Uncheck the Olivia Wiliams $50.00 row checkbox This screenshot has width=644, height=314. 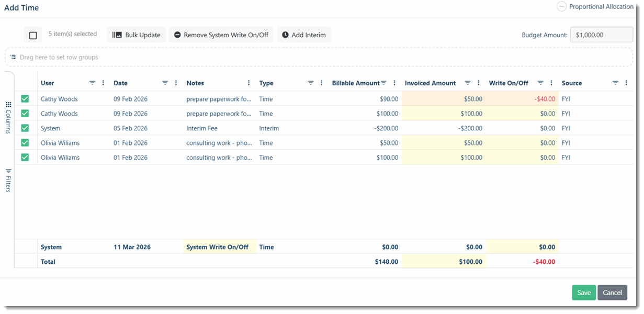(x=25, y=143)
